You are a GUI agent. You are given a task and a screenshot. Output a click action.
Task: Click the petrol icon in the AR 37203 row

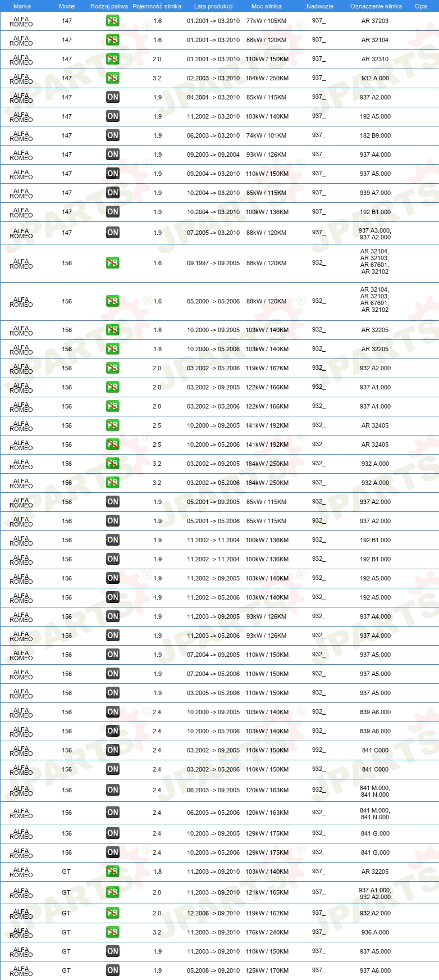tap(113, 21)
